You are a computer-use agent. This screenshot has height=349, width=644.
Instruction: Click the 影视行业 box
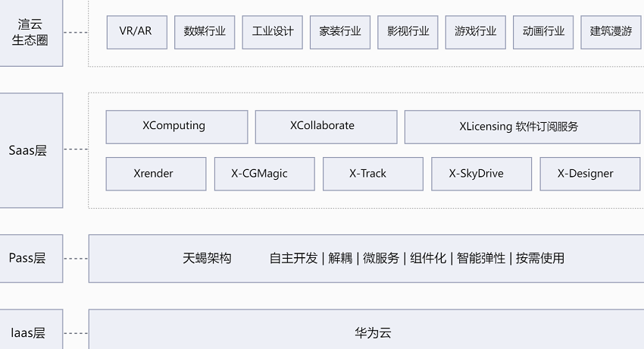(x=408, y=32)
